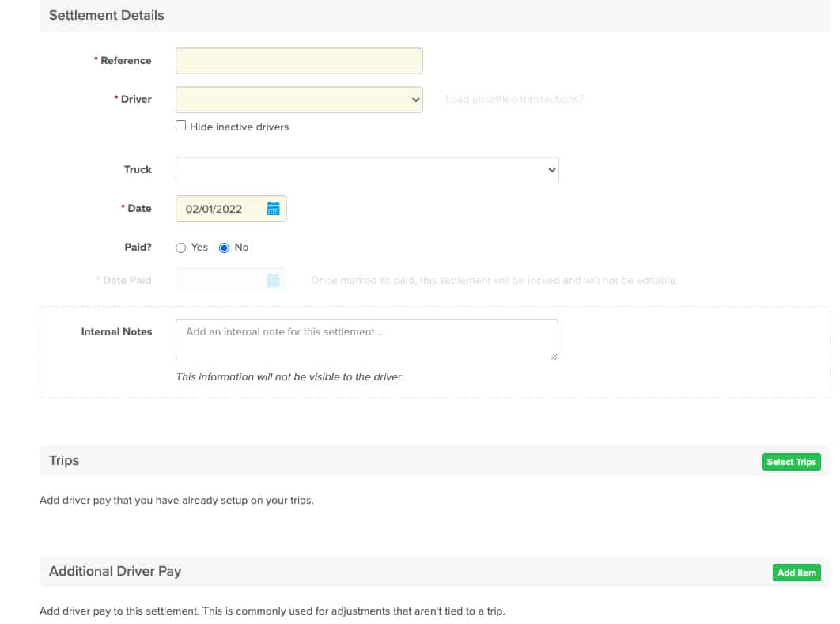Expand the Truck selection dropdown
840x624 pixels.
click(x=367, y=169)
